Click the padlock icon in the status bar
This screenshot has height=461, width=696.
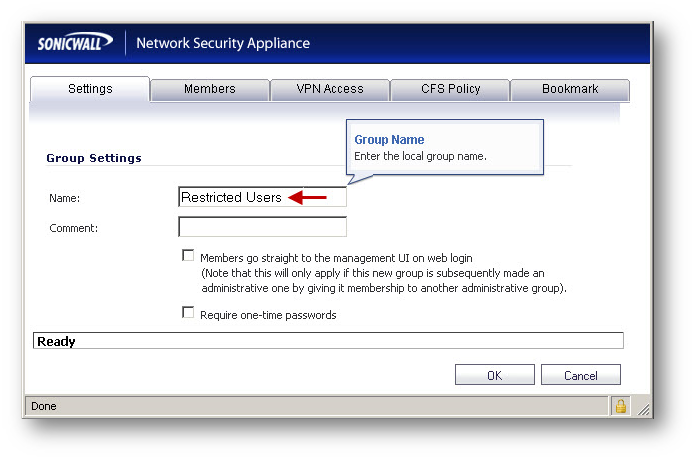620,406
